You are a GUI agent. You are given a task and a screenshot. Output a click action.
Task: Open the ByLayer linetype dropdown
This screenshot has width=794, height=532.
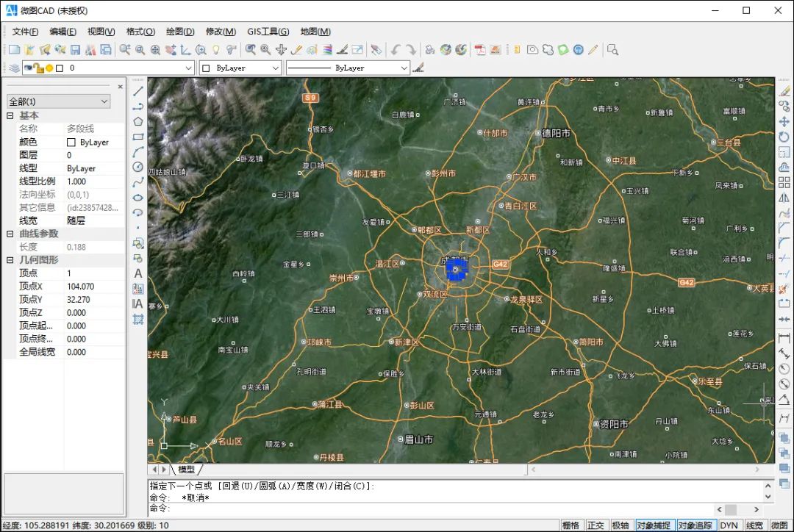[348, 68]
